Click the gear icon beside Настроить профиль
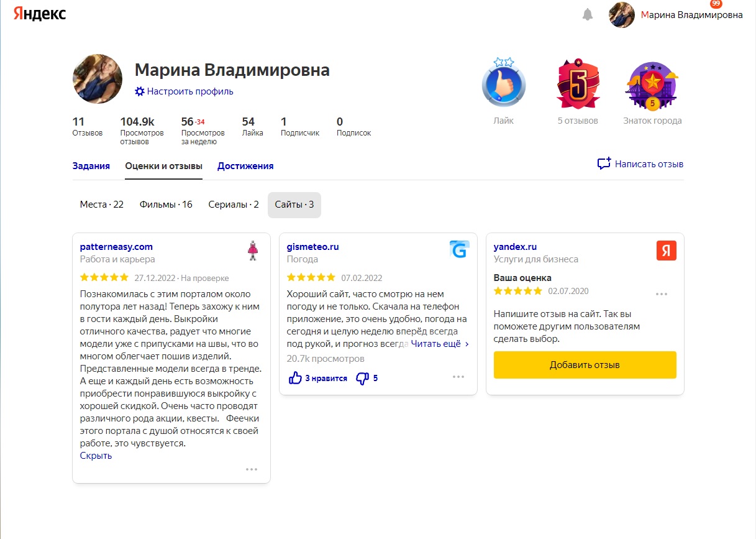Image resolution: width=756 pixels, height=539 pixels. (x=140, y=91)
